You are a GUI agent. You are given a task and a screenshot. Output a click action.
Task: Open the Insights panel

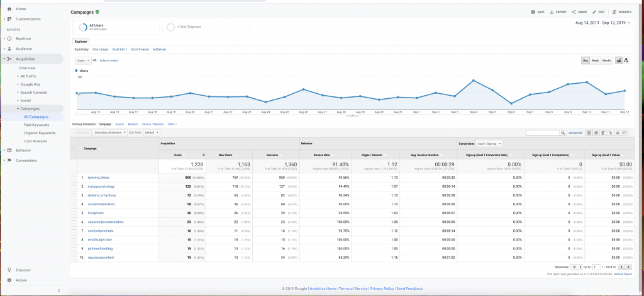click(622, 12)
